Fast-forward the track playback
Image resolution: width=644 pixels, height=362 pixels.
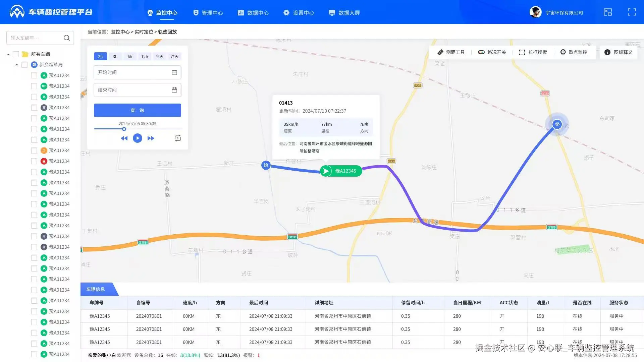coord(151,138)
